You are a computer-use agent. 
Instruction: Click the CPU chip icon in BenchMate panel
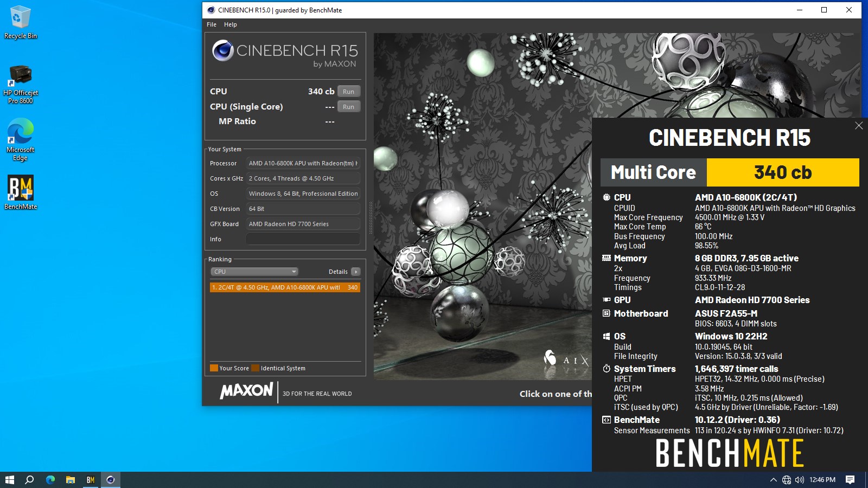(607, 197)
